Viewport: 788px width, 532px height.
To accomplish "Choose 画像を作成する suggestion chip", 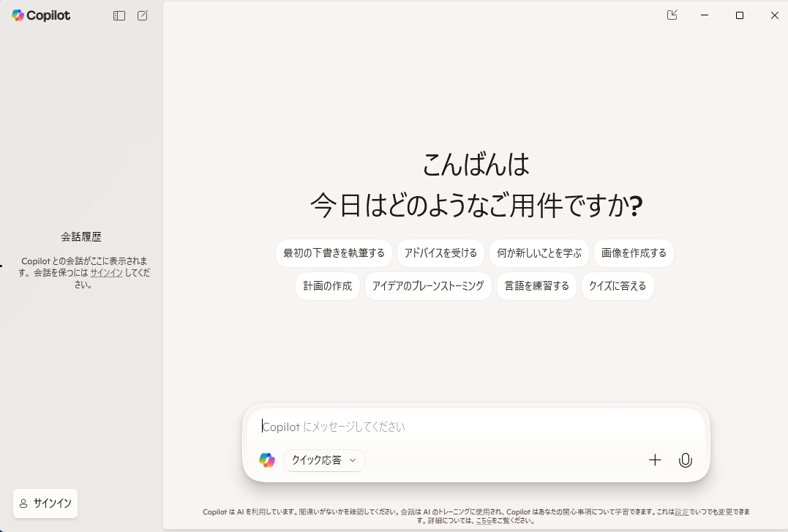I will pyautogui.click(x=634, y=253).
